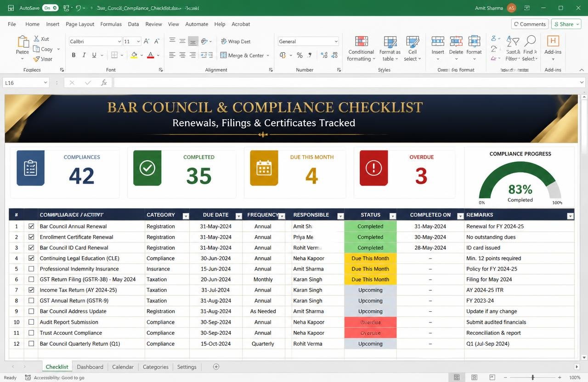The image size is (588, 382).
Task: Check Trust Account Compliance checkbox
Action: [31, 333]
